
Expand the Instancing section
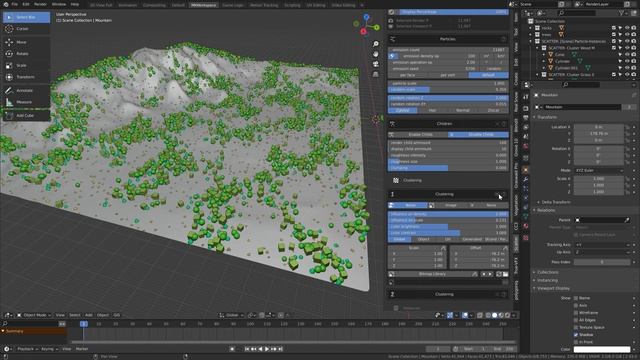(x=547, y=280)
